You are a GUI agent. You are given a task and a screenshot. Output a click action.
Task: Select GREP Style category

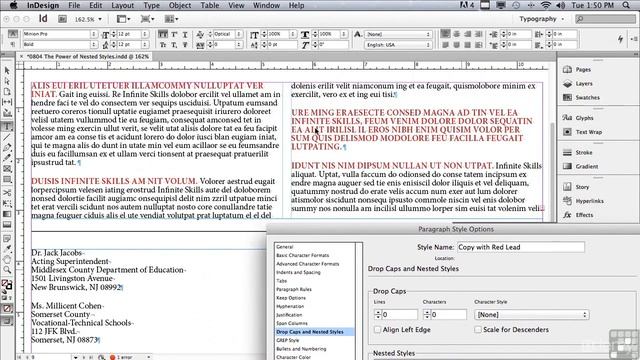(287, 340)
